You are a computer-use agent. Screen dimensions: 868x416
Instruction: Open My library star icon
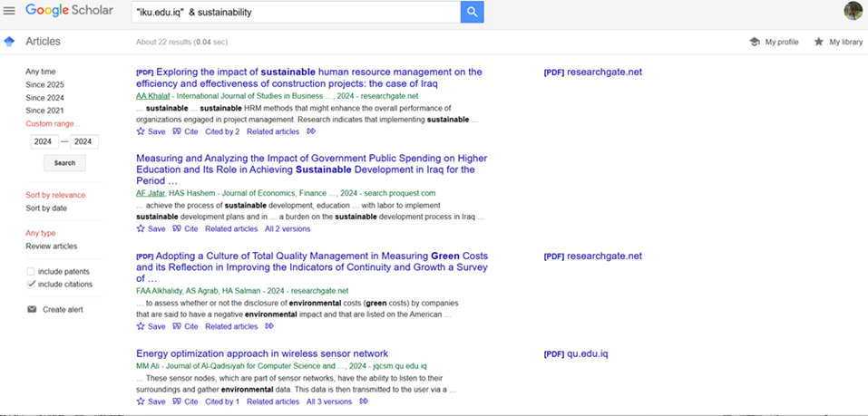pos(819,42)
